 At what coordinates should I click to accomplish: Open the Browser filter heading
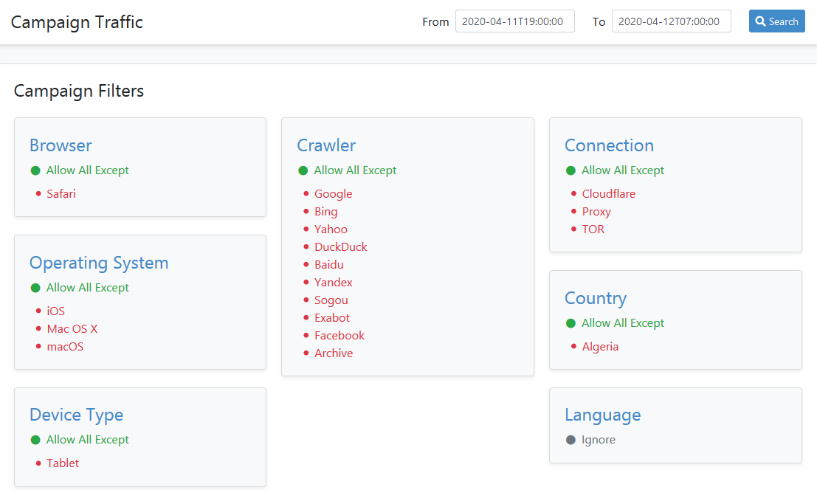[61, 145]
